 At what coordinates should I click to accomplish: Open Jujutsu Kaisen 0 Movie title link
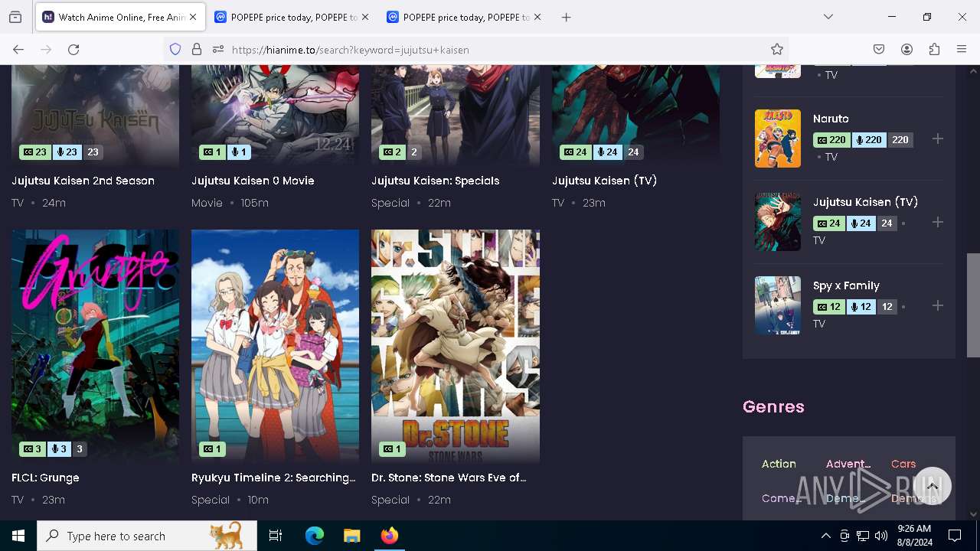pyautogui.click(x=253, y=181)
